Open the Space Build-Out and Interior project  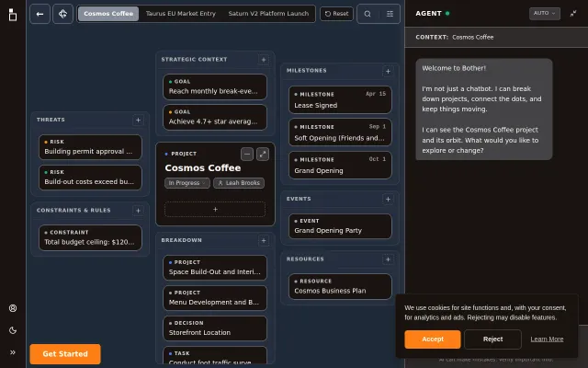[215, 268]
